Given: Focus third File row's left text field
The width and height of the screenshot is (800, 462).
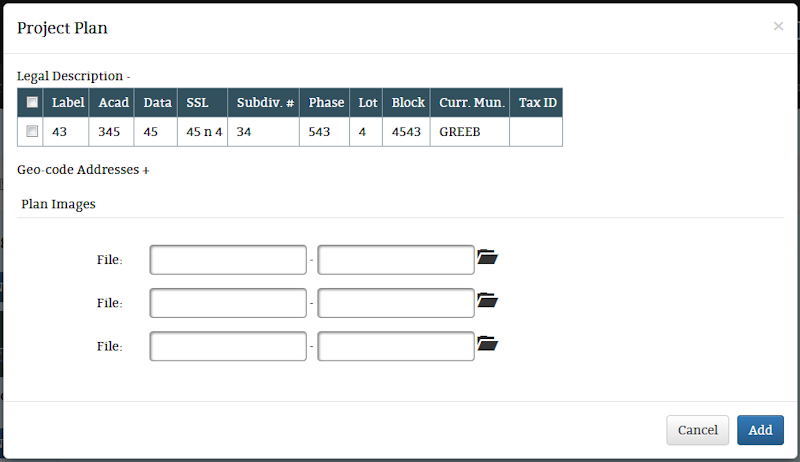Looking at the screenshot, I should tap(228, 346).
